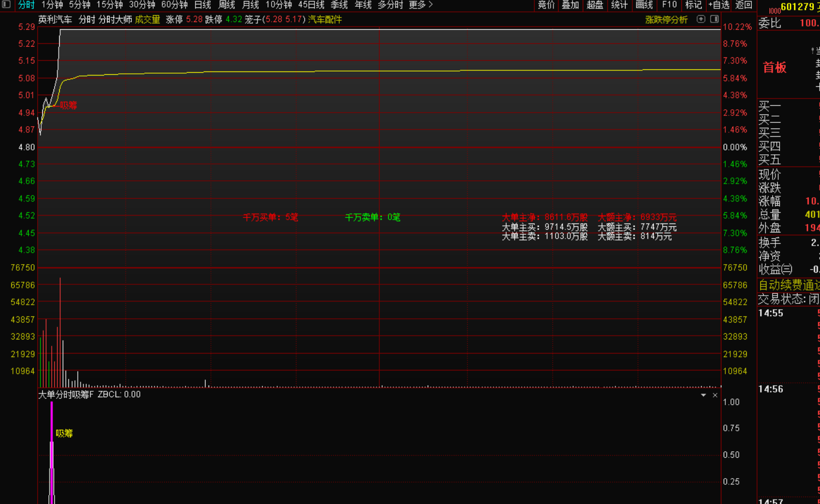Click the red 吸筹 marker on price chart
Image resolution: width=820 pixels, height=504 pixels.
coord(68,105)
